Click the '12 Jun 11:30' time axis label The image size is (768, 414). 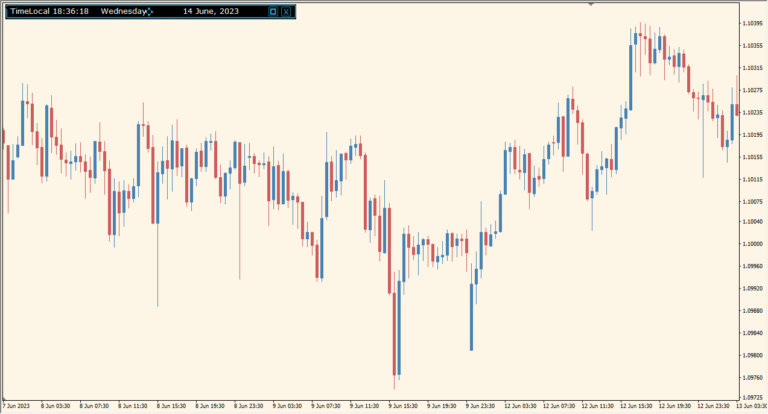pos(598,406)
